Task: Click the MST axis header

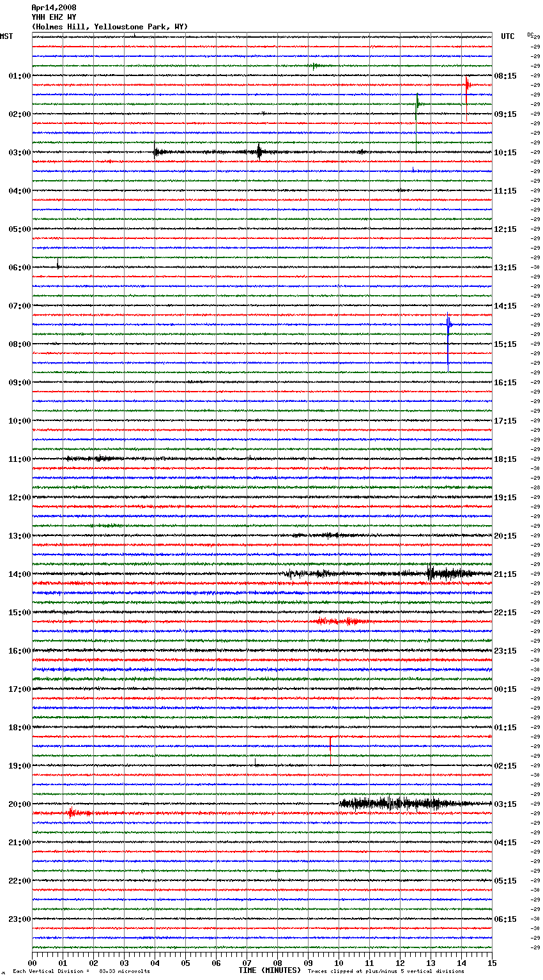Action: pyautogui.click(x=6, y=36)
